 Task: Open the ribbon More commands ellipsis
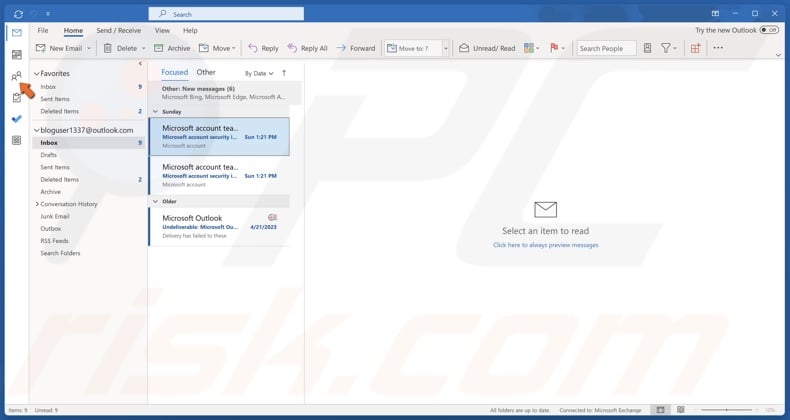(718, 48)
